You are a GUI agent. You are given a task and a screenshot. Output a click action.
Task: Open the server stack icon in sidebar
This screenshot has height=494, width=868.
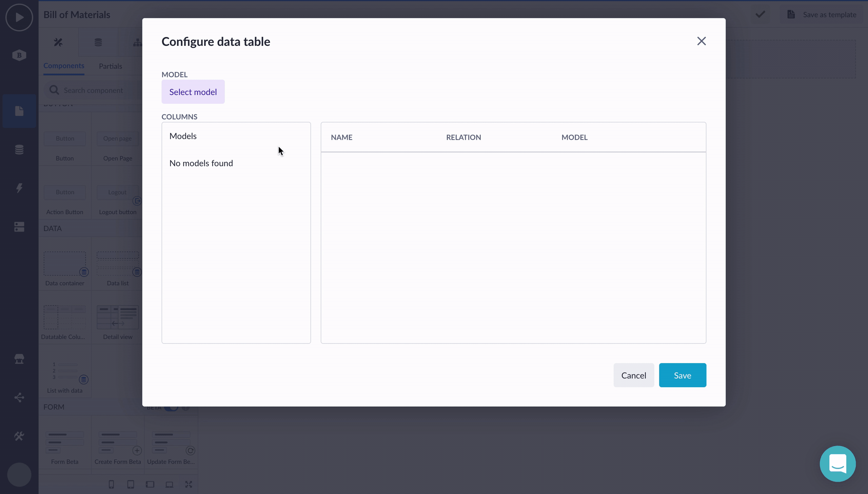pyautogui.click(x=19, y=227)
